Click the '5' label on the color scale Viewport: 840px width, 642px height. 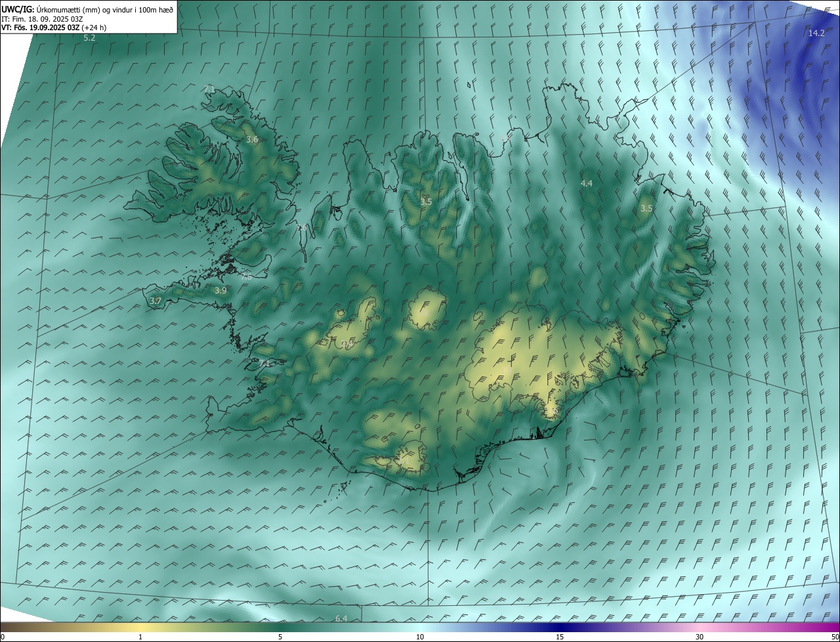(x=280, y=637)
